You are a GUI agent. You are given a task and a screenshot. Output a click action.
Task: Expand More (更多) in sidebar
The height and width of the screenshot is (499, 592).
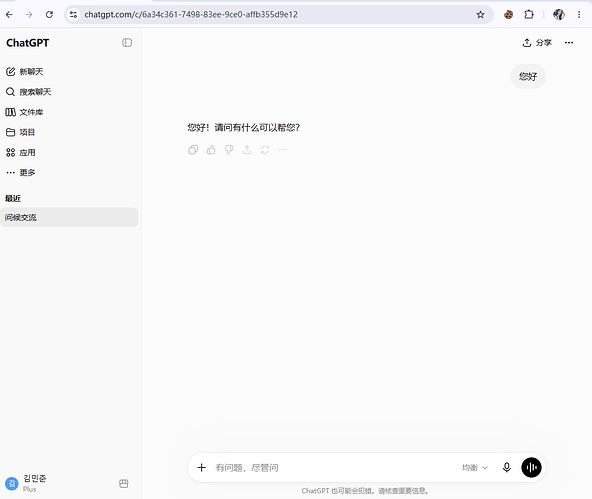21,172
